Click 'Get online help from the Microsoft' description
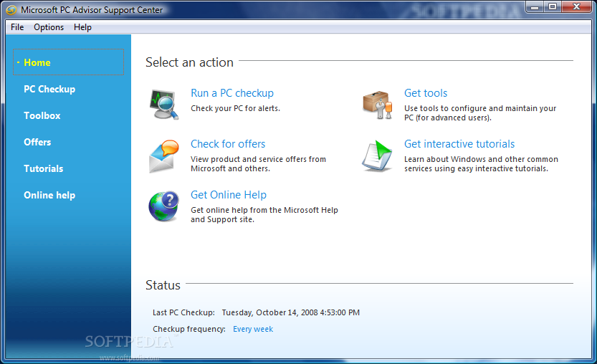 click(x=264, y=215)
